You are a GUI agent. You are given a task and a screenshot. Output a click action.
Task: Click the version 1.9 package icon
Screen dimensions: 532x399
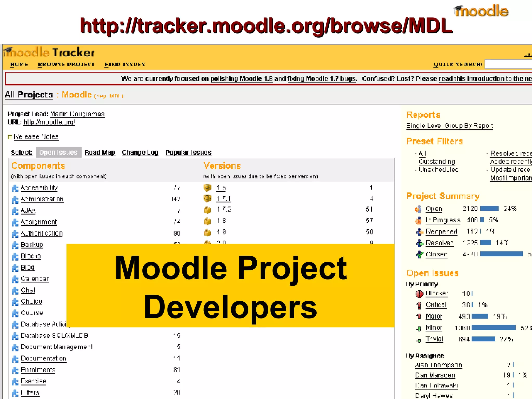coord(207,232)
